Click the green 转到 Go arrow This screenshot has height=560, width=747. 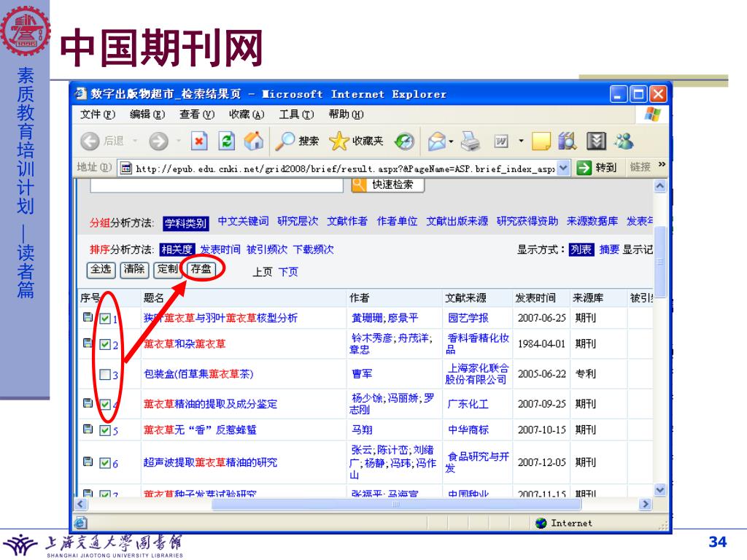[x=584, y=168]
